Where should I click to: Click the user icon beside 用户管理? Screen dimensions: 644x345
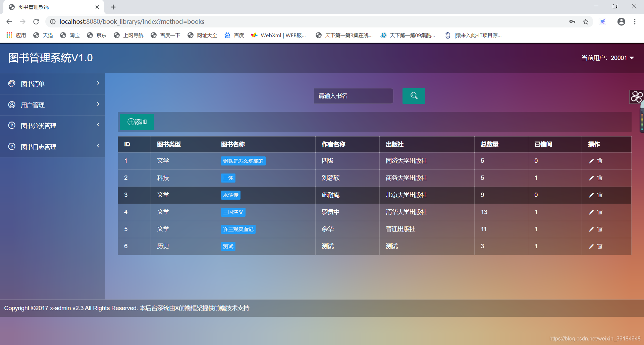pyautogui.click(x=12, y=105)
